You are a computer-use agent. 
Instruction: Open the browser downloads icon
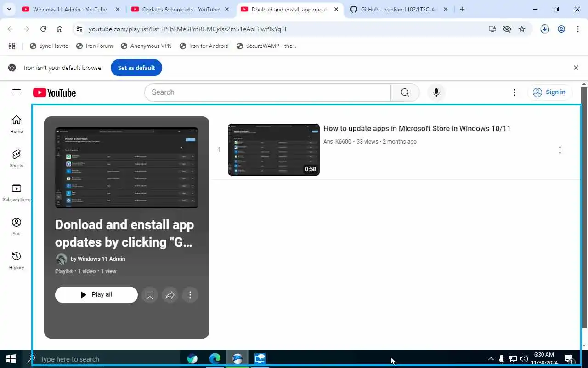(545, 29)
